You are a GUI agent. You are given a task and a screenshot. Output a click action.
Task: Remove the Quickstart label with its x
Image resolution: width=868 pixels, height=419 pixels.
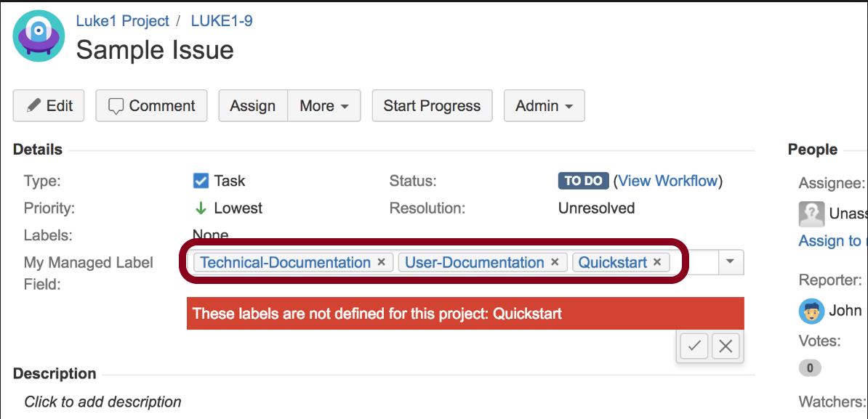coord(657,263)
